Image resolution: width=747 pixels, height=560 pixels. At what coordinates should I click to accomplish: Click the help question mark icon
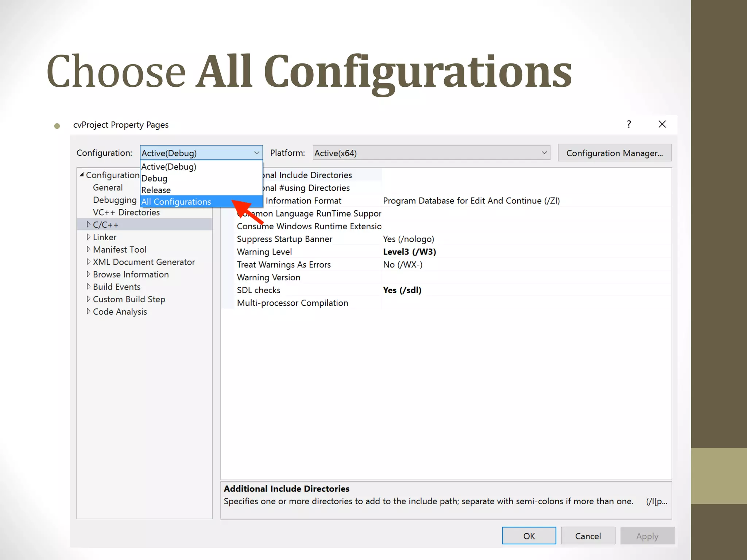[629, 124]
